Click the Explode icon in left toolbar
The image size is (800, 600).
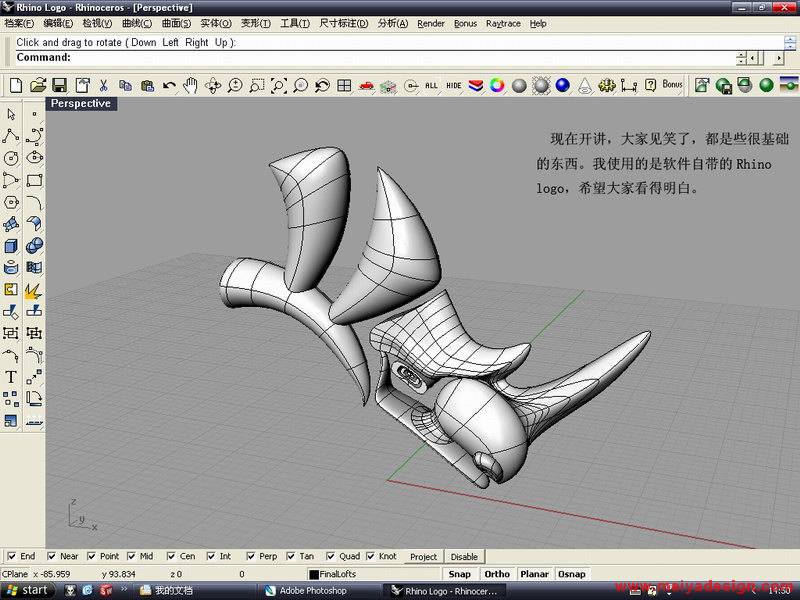33,290
